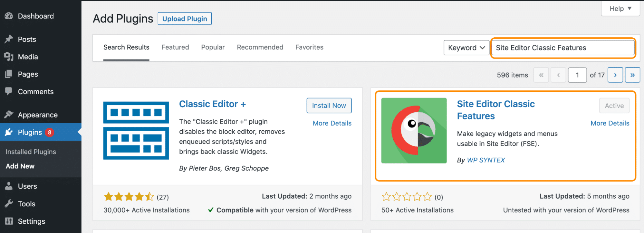Click the Dashboard gauge icon
Screen dimensions: 644x233
9,16
